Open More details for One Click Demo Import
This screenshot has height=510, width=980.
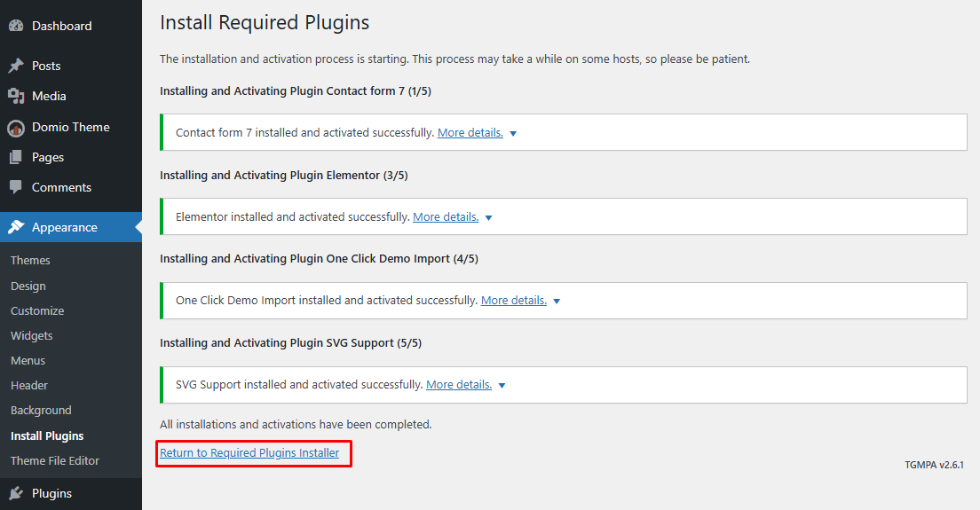[x=514, y=301]
